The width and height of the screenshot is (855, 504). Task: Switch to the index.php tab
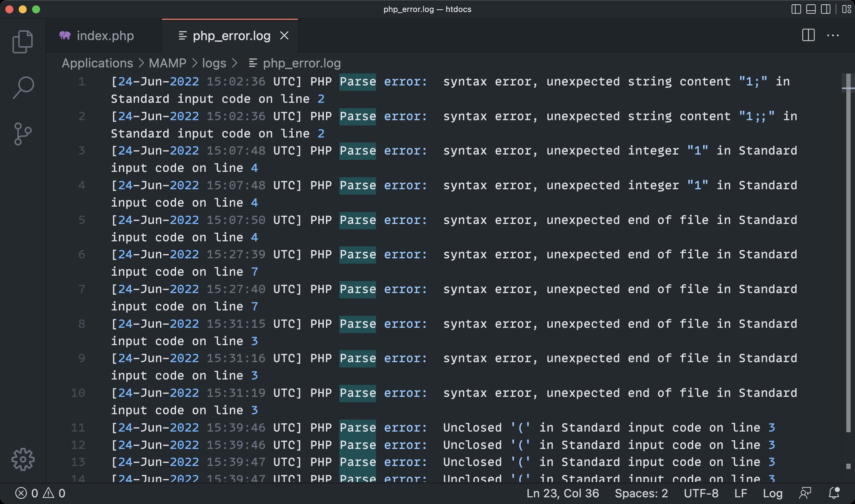(x=105, y=36)
